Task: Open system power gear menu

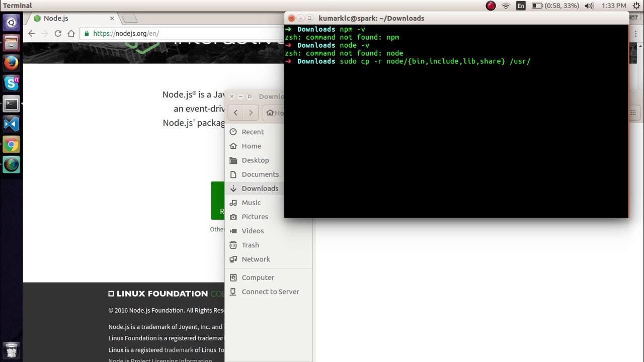Action: [x=636, y=6]
